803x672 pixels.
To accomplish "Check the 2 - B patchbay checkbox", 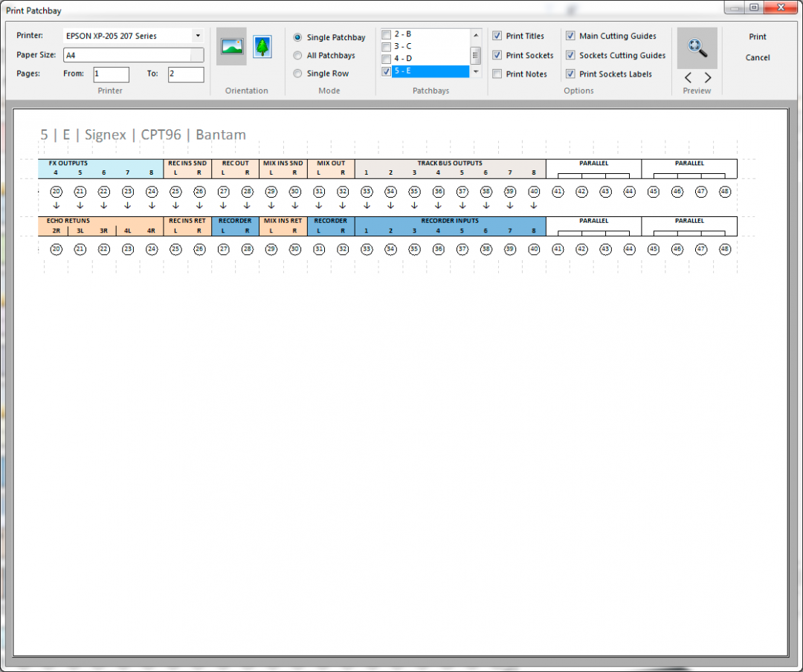I will click(387, 33).
